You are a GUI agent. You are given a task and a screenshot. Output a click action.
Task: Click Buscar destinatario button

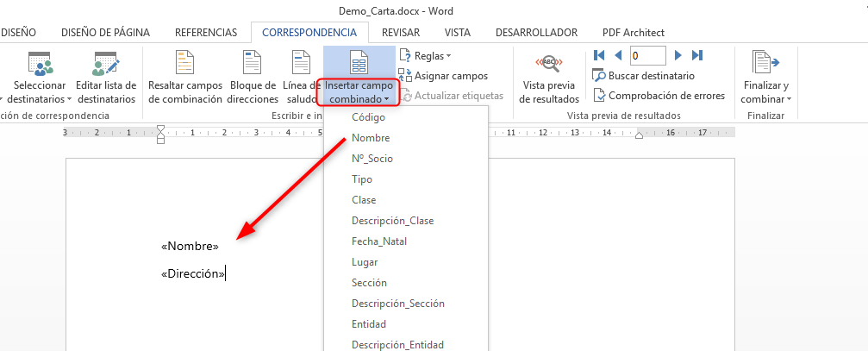click(651, 76)
